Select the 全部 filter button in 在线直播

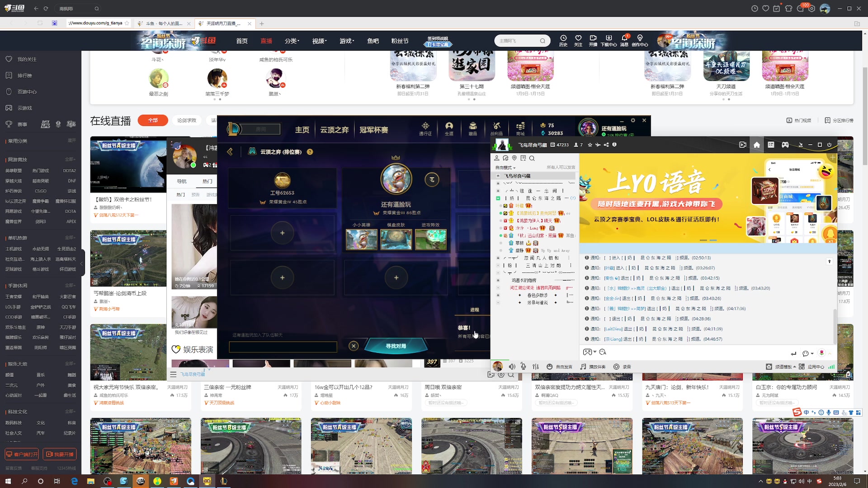pos(153,120)
